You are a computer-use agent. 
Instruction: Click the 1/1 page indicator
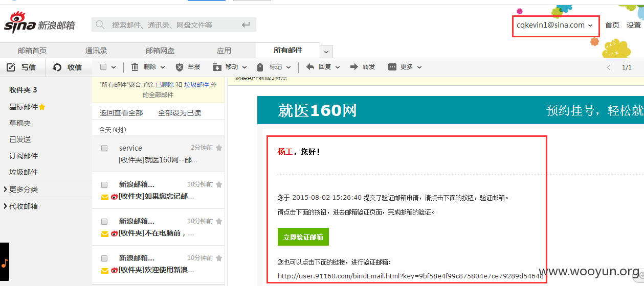pos(627,67)
